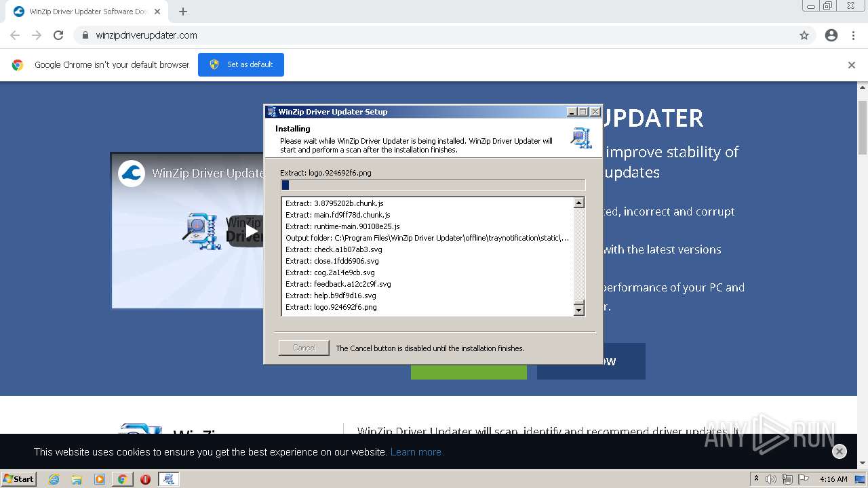Select log row 'Extract: close.1fdd6906.svg'
Screen dimensions: 868x488
(x=426, y=261)
